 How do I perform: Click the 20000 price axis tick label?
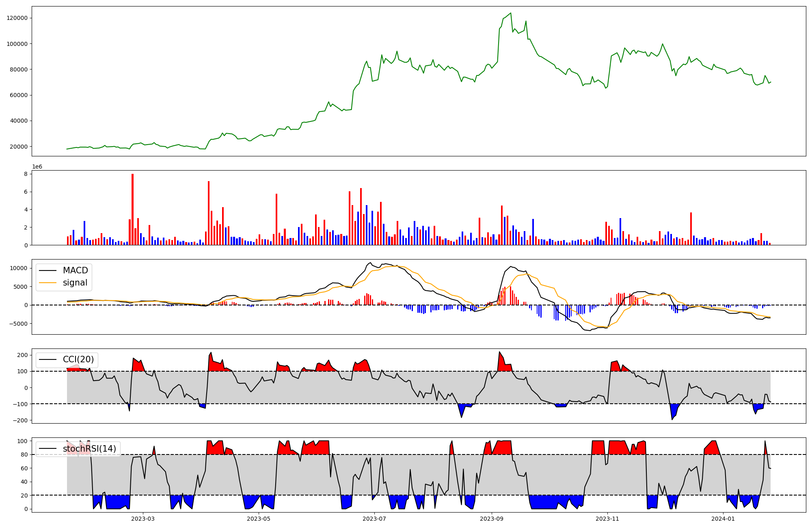click(x=19, y=147)
